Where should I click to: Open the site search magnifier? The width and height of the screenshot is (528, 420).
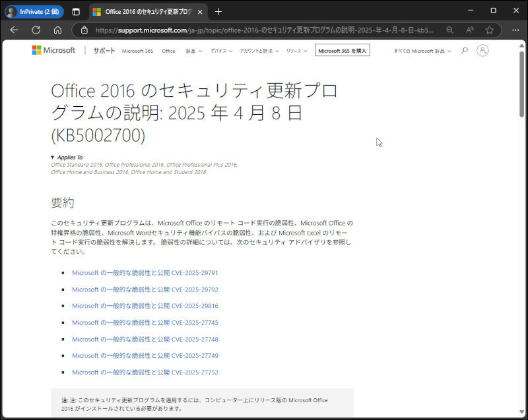pos(465,51)
